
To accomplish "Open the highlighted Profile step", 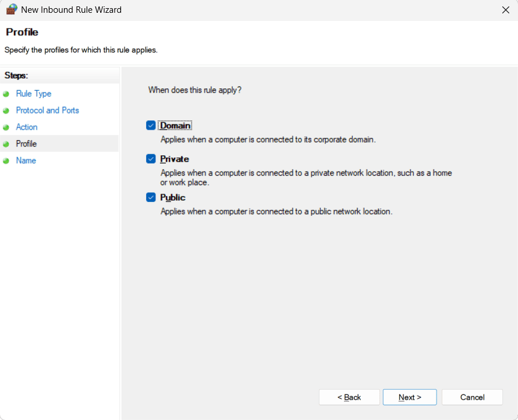I will pos(27,144).
